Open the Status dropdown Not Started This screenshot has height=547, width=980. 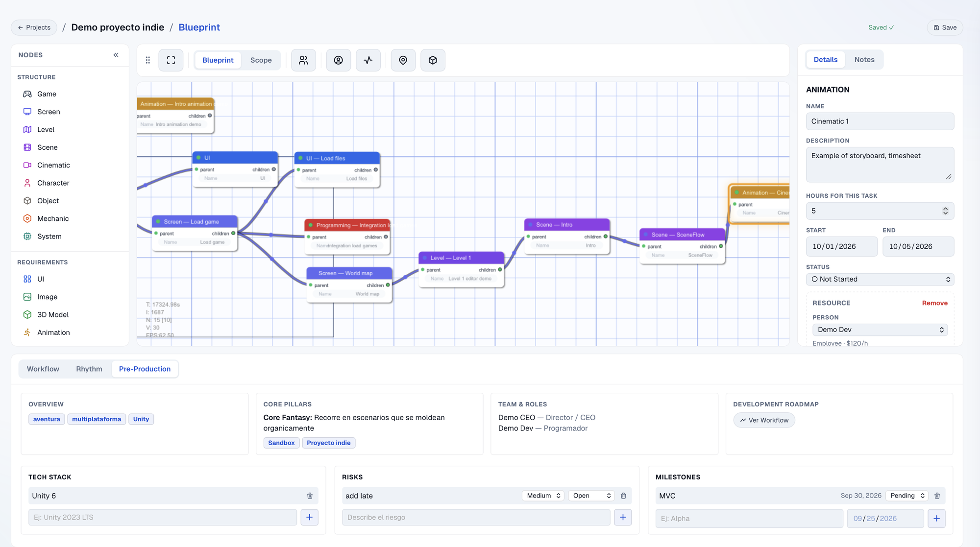[880, 279]
